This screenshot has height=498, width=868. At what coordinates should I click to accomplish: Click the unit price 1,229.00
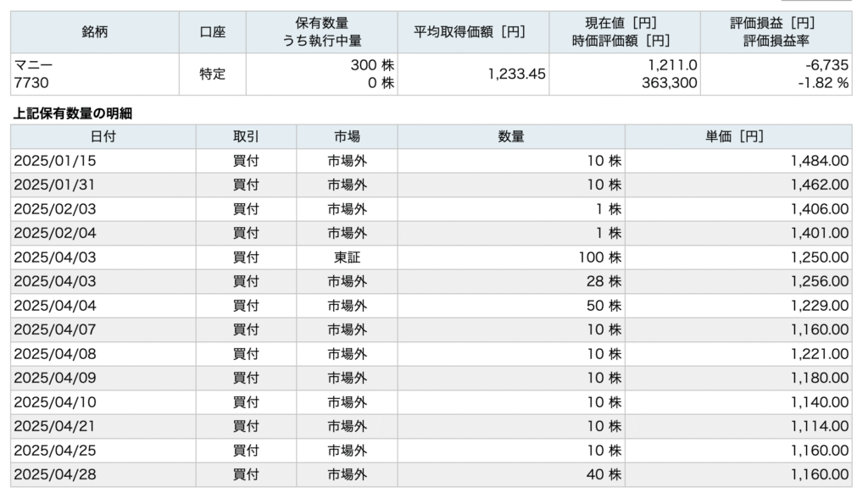(820, 306)
